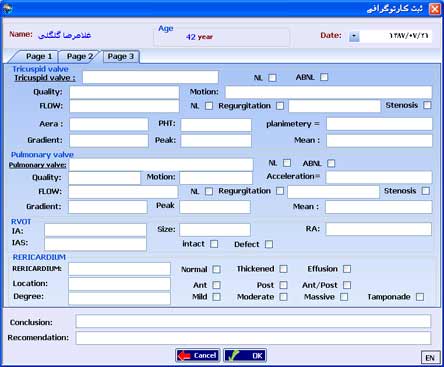
Task: Click the Tricuspid planimetery input field
Action: [x=379, y=124]
